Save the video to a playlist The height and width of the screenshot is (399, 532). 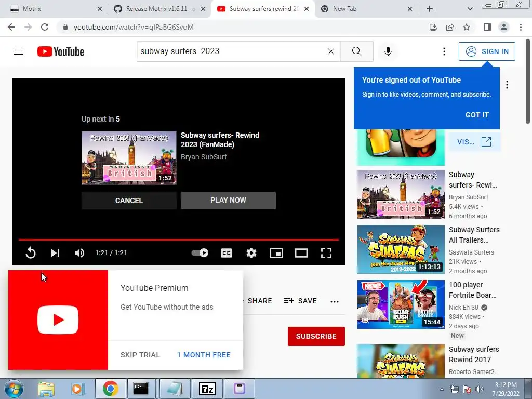(x=300, y=301)
